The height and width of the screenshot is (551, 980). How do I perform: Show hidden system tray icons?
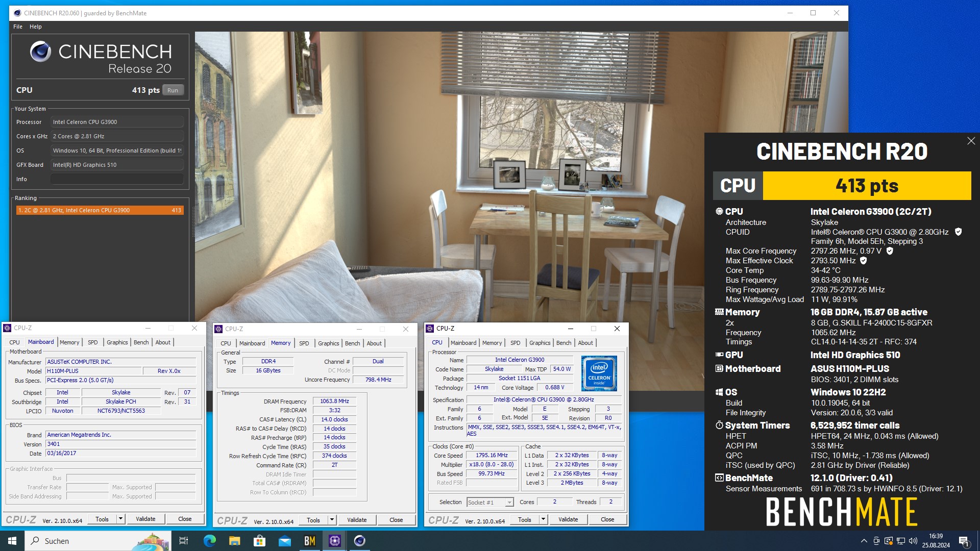864,541
